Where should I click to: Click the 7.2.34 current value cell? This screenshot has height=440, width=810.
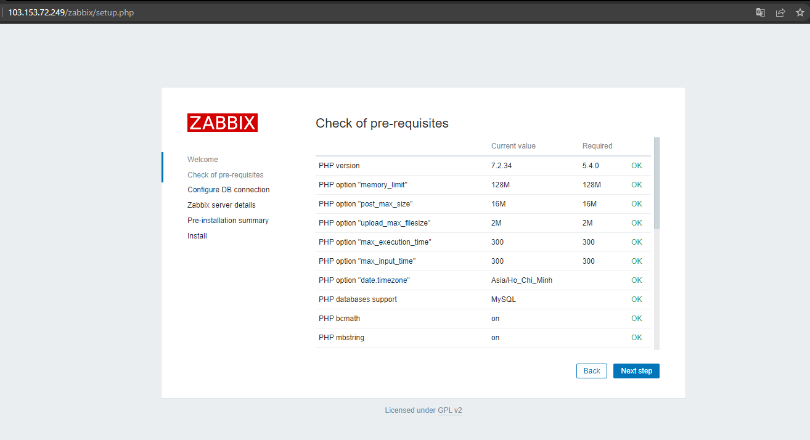pos(501,166)
